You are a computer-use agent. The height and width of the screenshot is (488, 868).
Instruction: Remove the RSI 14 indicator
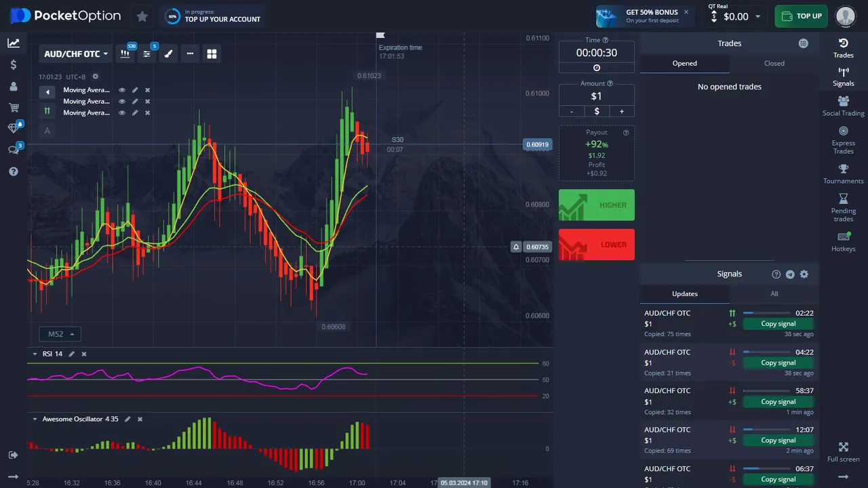pyautogui.click(x=84, y=354)
